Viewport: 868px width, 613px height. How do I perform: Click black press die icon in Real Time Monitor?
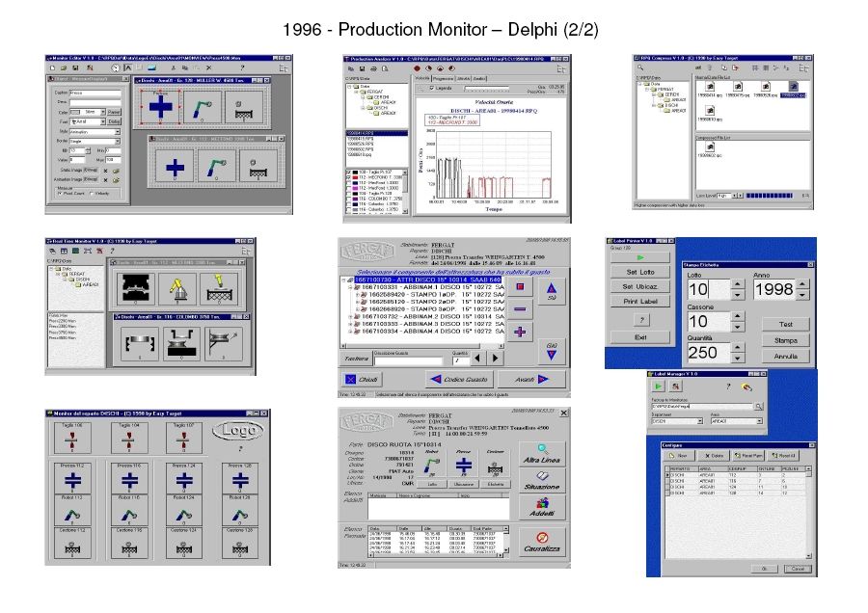pos(135,288)
